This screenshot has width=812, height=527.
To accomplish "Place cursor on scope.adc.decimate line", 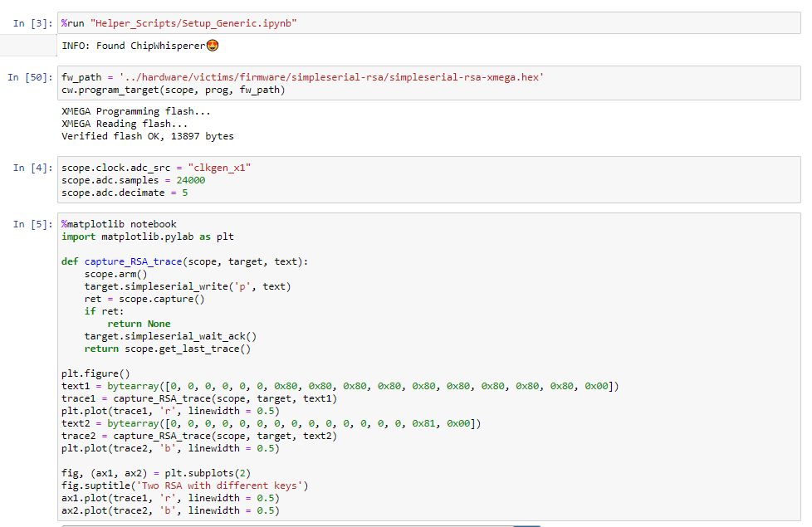I will 125,193.
